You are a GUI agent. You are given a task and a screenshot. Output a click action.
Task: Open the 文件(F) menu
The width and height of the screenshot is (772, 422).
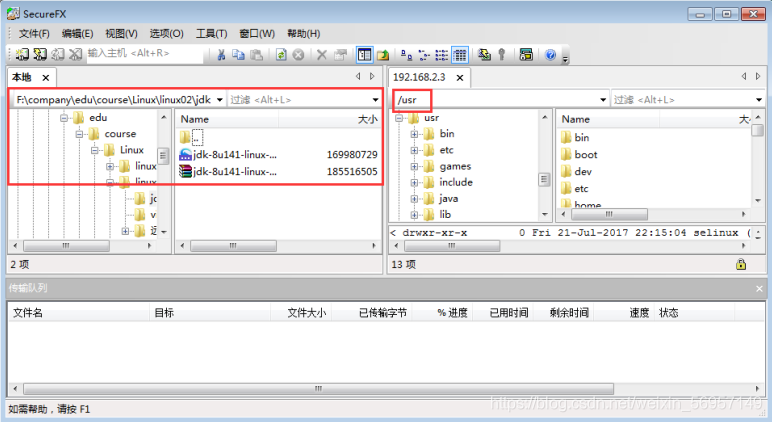coord(34,33)
